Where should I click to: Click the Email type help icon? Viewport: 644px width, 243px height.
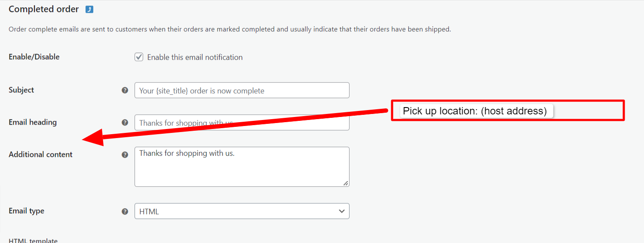coord(125,211)
